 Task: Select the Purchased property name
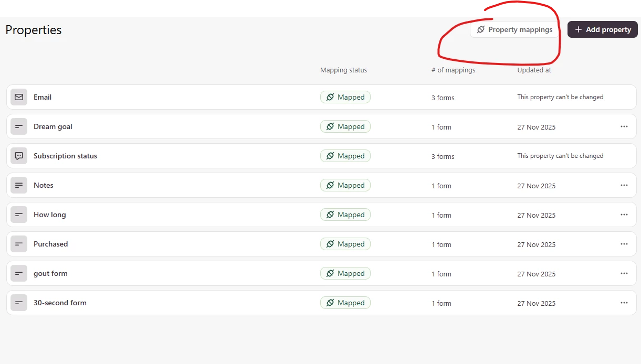point(51,244)
